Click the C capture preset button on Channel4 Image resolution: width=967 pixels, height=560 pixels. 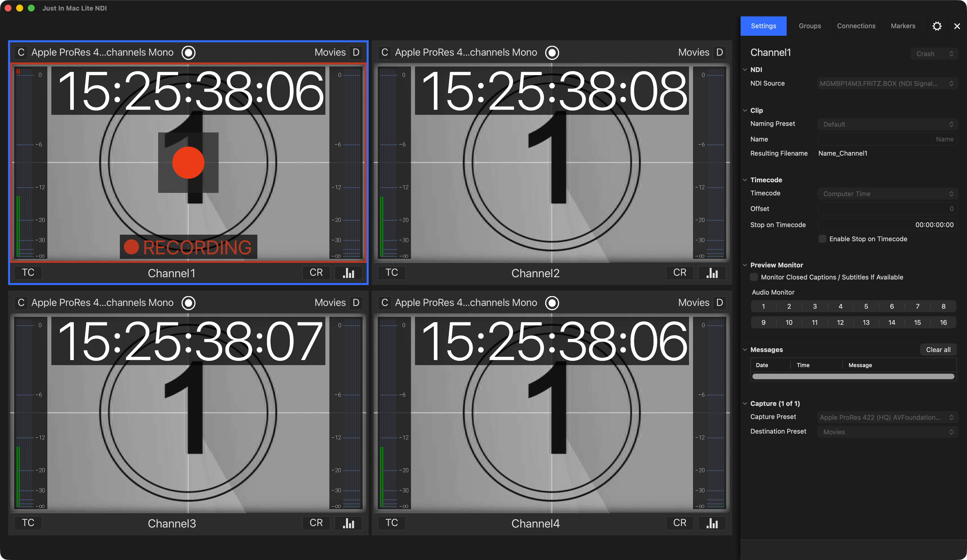point(385,303)
